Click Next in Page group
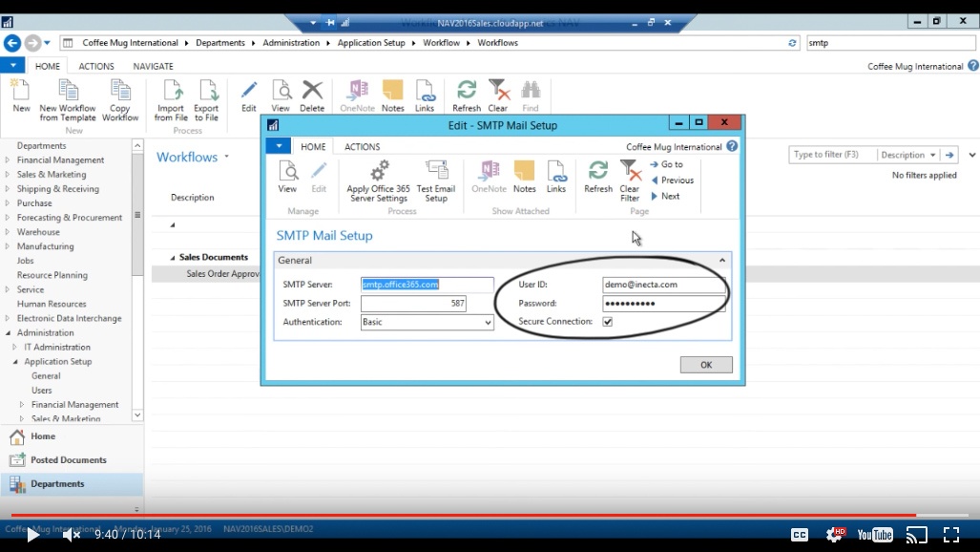This screenshot has width=980, height=552. [665, 196]
